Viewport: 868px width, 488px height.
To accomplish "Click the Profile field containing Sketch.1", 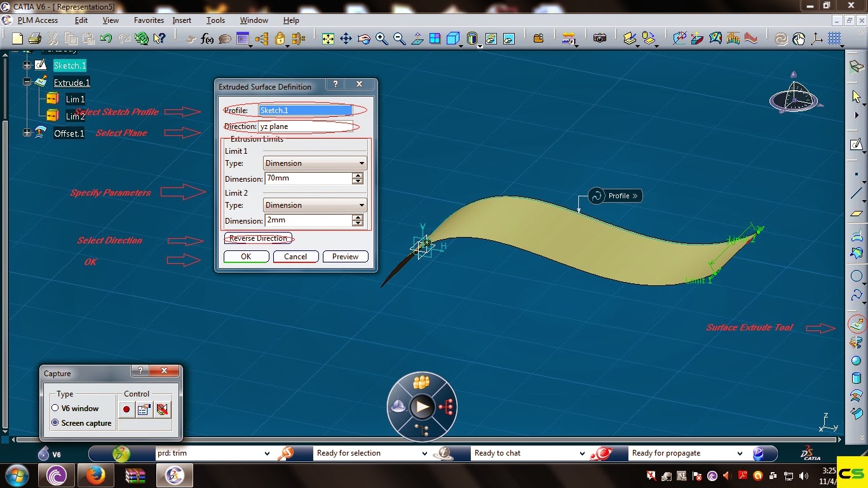I will 306,110.
